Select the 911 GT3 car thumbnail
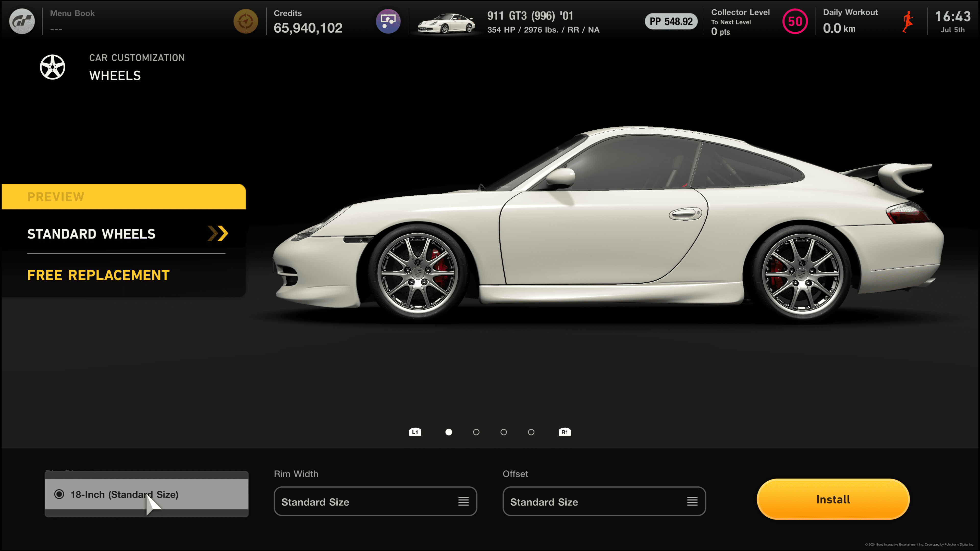The height and width of the screenshot is (551, 980). click(446, 23)
